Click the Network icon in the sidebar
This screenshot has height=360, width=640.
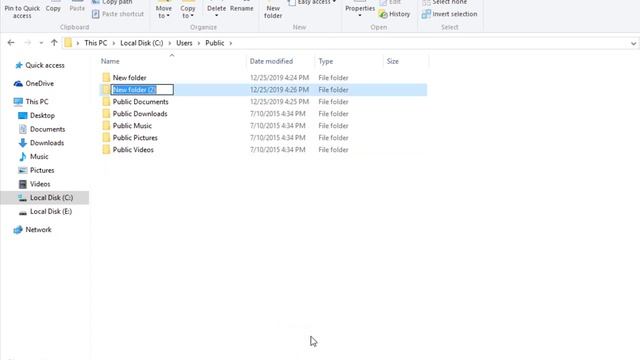tap(18, 230)
